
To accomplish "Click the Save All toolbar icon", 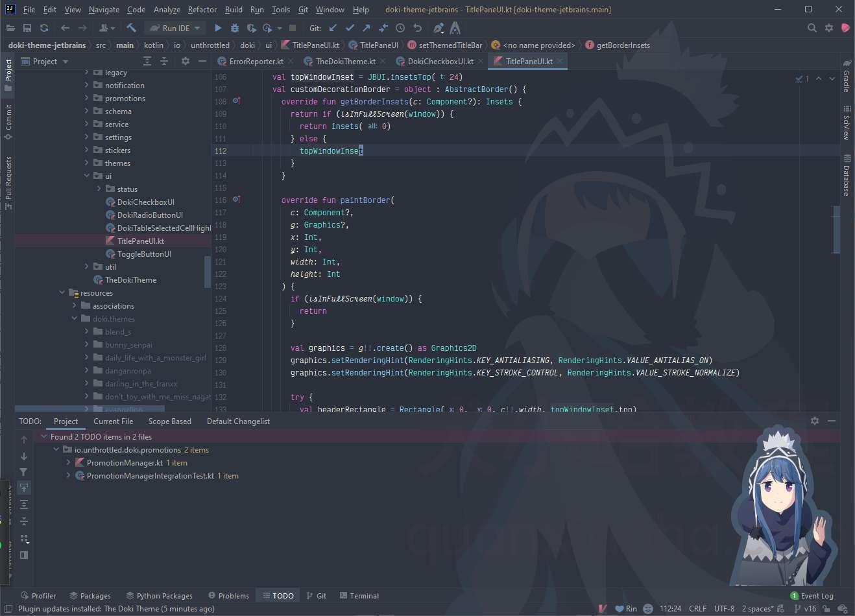I will 27,28.
